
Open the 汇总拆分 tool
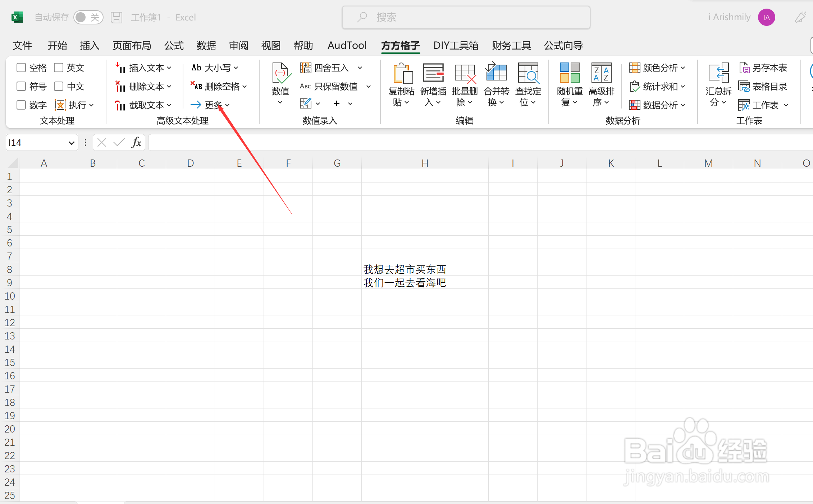pyautogui.click(x=718, y=85)
